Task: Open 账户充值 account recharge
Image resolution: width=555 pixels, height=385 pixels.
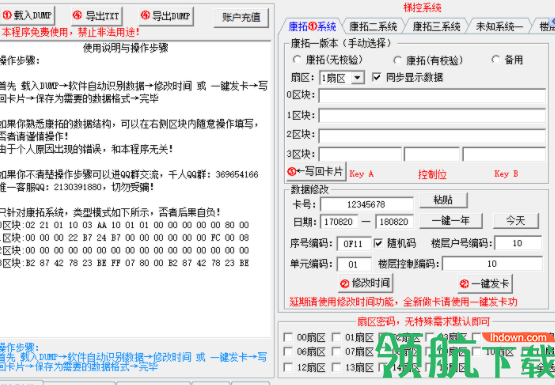Action: click(x=241, y=17)
